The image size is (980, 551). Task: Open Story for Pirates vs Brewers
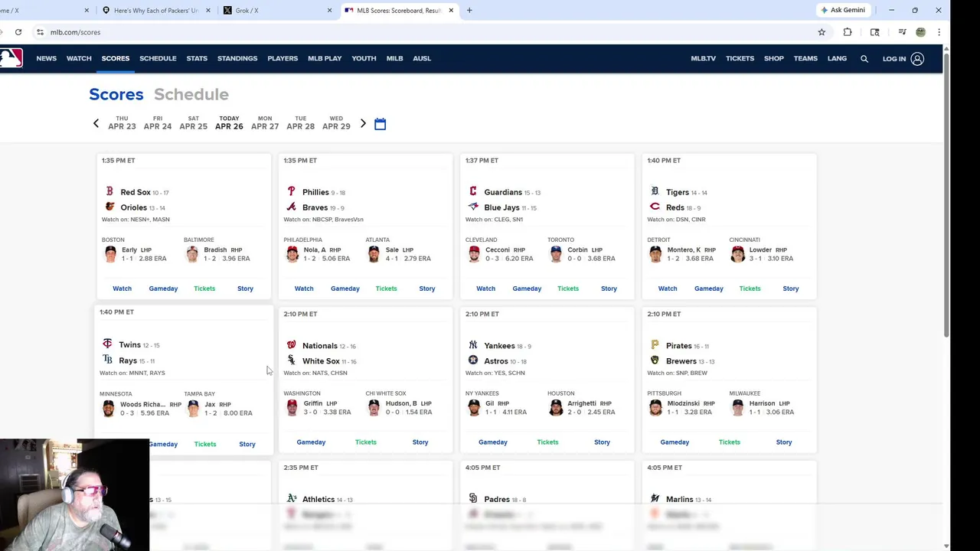(x=784, y=442)
